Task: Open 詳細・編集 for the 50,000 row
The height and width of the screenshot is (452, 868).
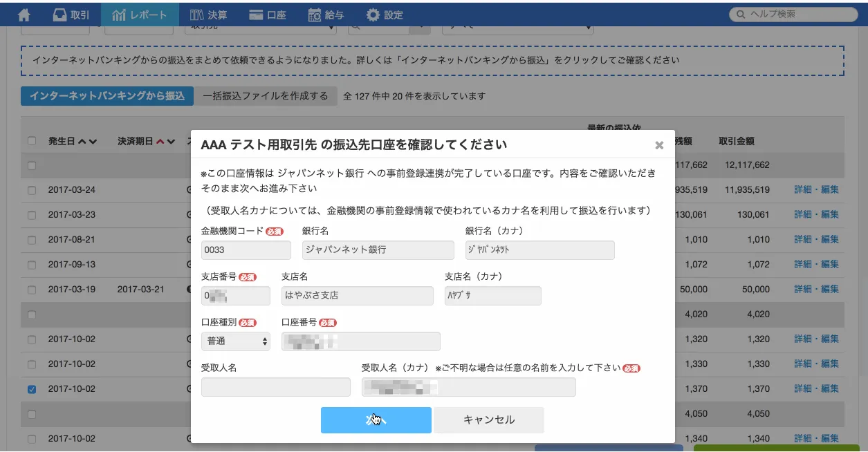Action: coord(816,289)
